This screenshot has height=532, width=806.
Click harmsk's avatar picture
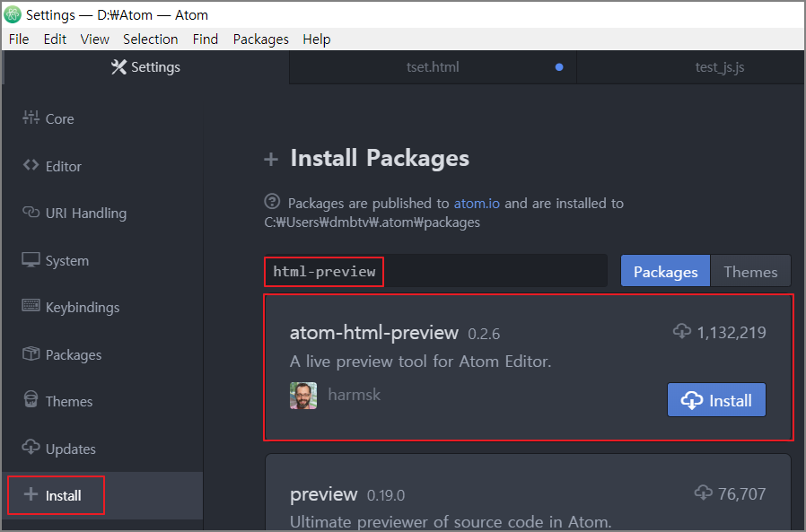(303, 396)
